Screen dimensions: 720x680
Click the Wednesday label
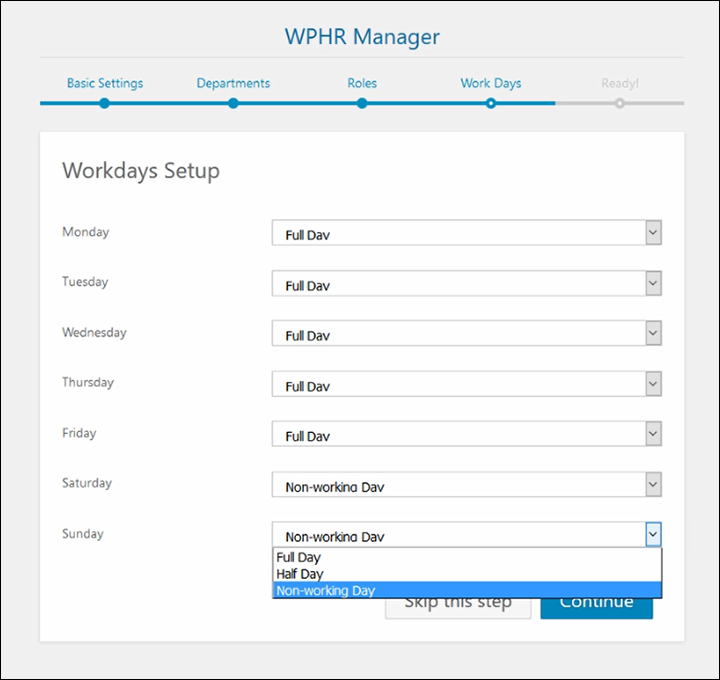tap(94, 332)
